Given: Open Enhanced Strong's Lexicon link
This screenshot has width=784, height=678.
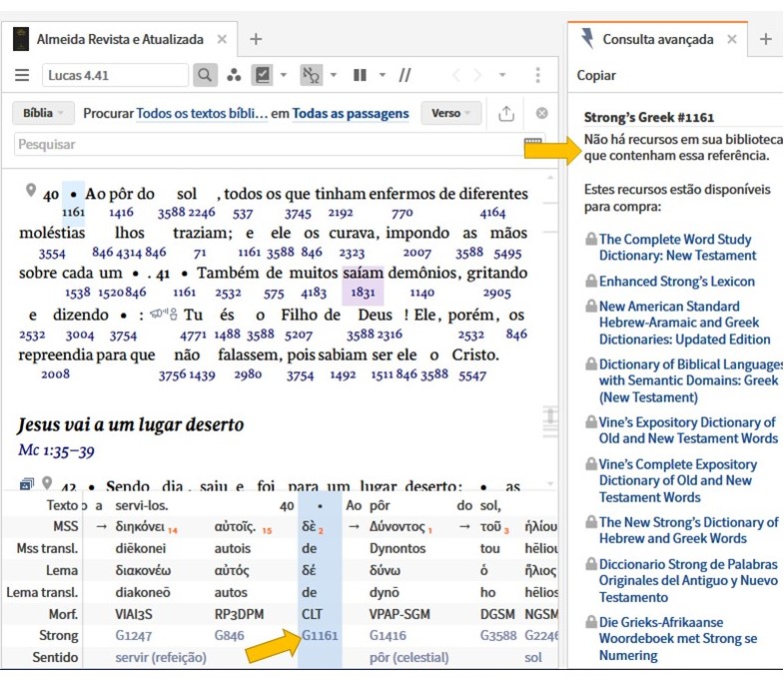Looking at the screenshot, I should (x=676, y=281).
